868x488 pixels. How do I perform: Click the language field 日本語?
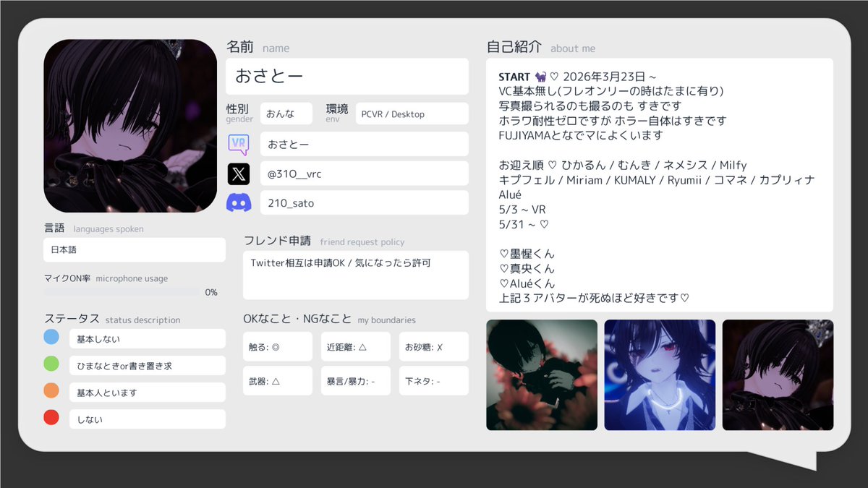click(x=135, y=249)
